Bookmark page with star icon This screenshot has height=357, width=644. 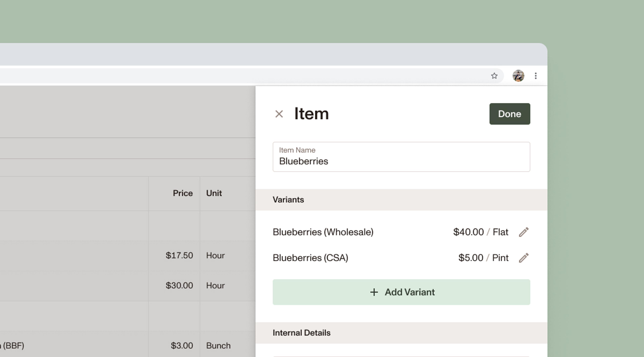click(494, 76)
